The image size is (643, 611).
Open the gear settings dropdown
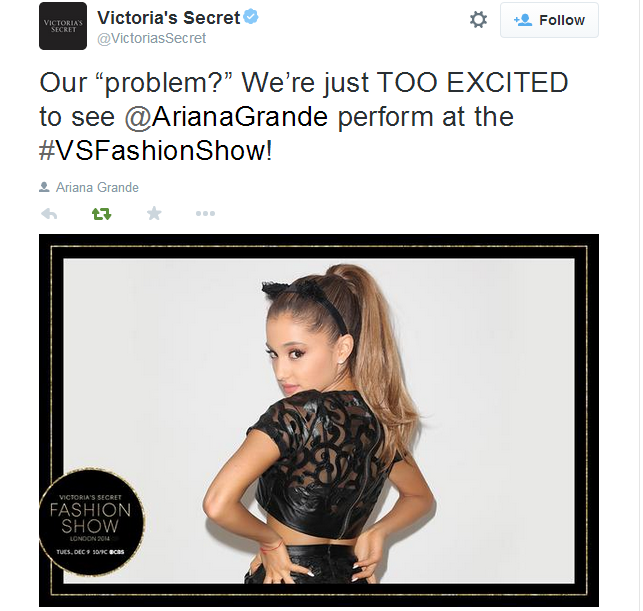pyautogui.click(x=478, y=20)
